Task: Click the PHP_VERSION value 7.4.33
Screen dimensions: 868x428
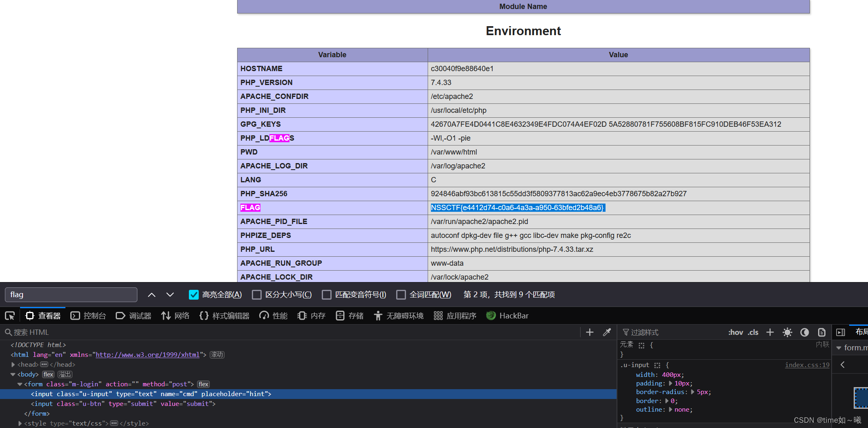Action: (441, 83)
